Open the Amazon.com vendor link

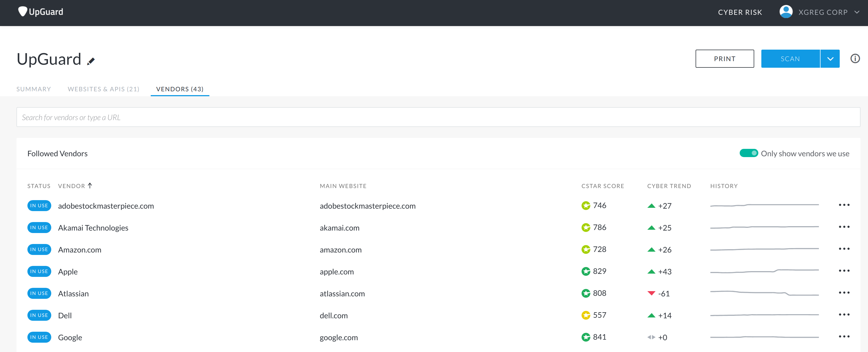[79, 250]
